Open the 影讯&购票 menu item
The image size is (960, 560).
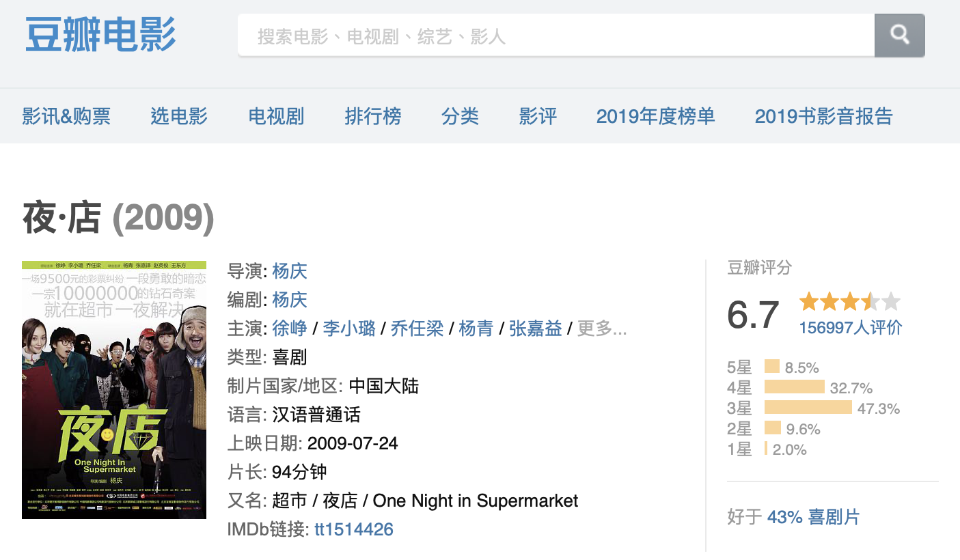(66, 116)
